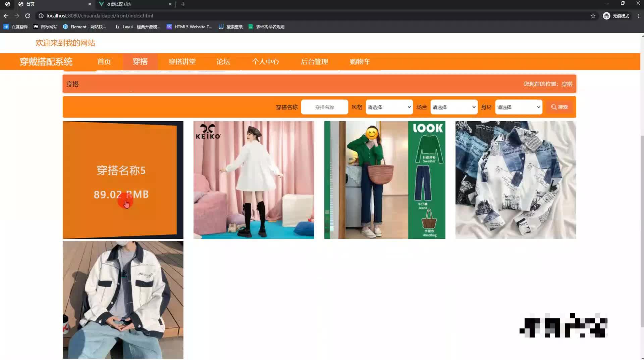644x360 pixels.
Task: Click the address bar URL
Action: (x=100, y=16)
